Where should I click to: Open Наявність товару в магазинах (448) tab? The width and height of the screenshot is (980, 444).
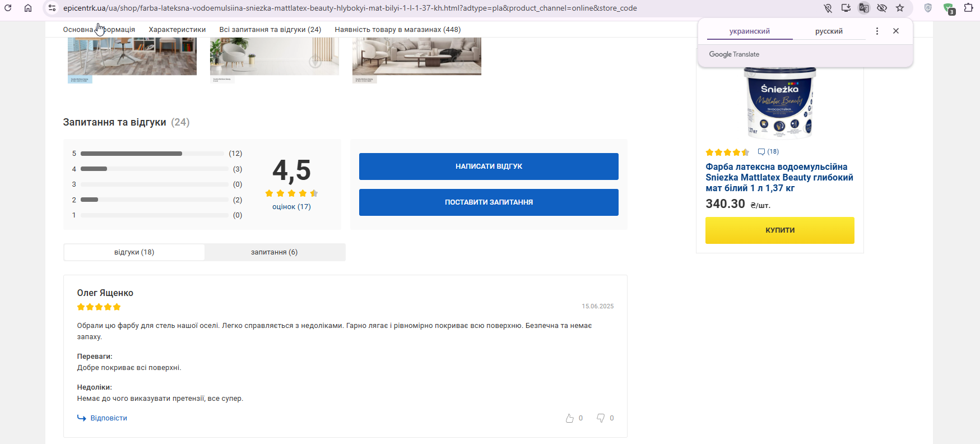pyautogui.click(x=398, y=30)
